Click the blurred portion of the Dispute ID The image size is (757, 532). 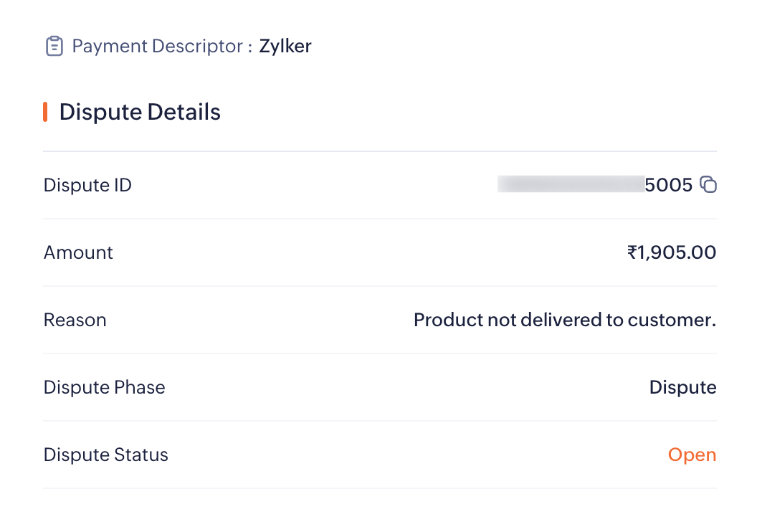coord(571,185)
